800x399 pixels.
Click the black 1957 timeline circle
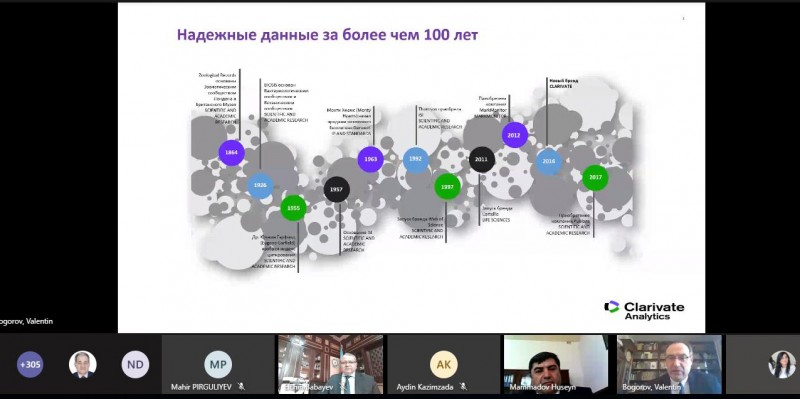[336, 190]
